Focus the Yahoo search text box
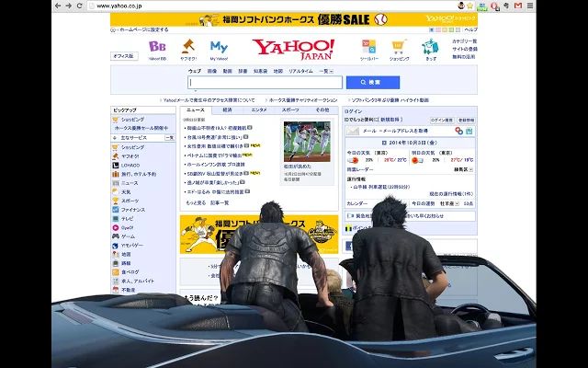This screenshot has height=368, width=588. [265, 82]
